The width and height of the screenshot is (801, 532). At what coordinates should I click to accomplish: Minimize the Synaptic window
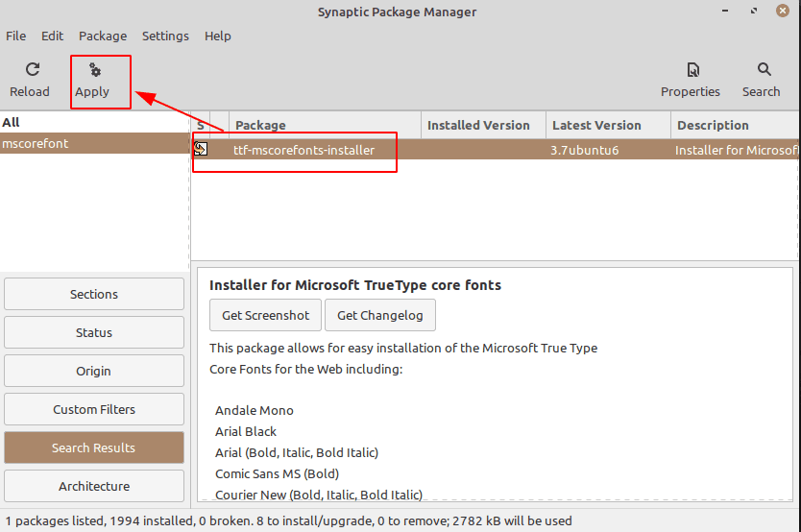click(725, 11)
